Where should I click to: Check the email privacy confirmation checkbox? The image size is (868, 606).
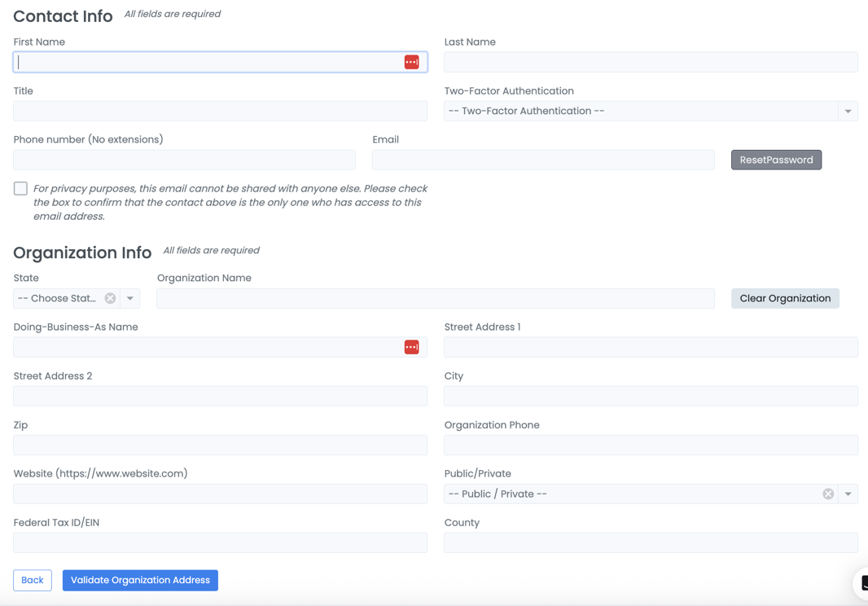click(20, 189)
